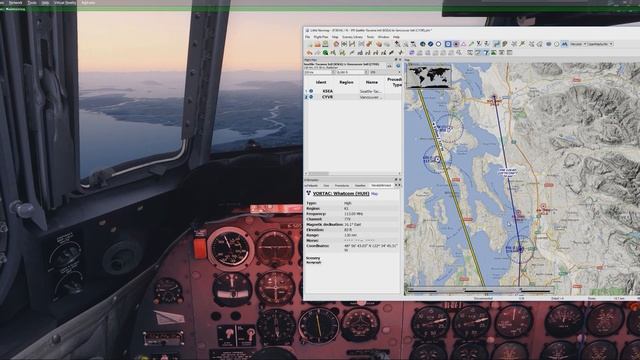Click the Name column header

[x=372, y=82]
